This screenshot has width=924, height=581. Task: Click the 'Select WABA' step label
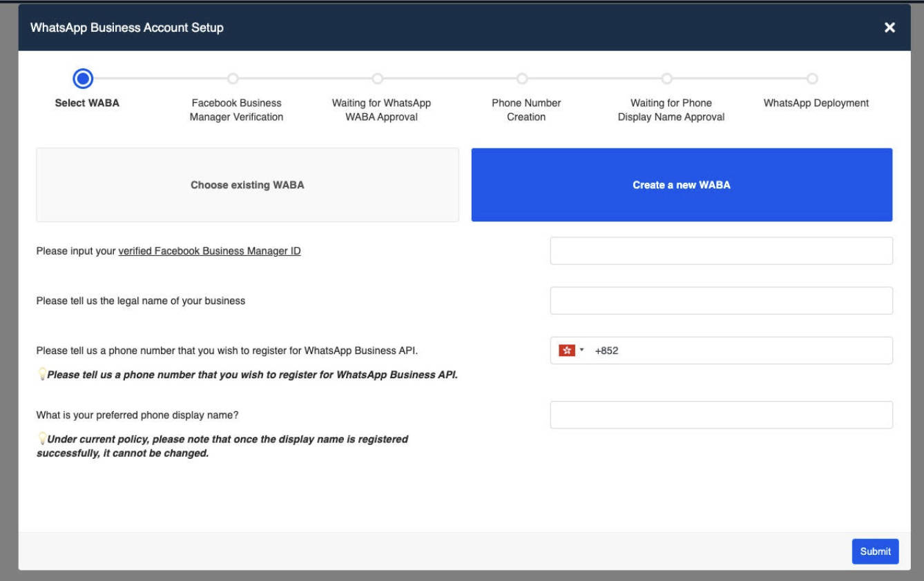tap(87, 103)
